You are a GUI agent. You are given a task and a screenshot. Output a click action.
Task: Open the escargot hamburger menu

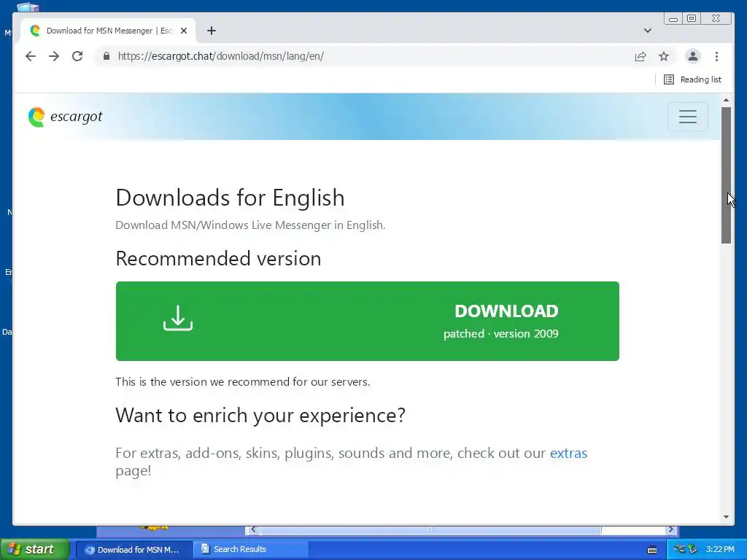[x=687, y=117]
